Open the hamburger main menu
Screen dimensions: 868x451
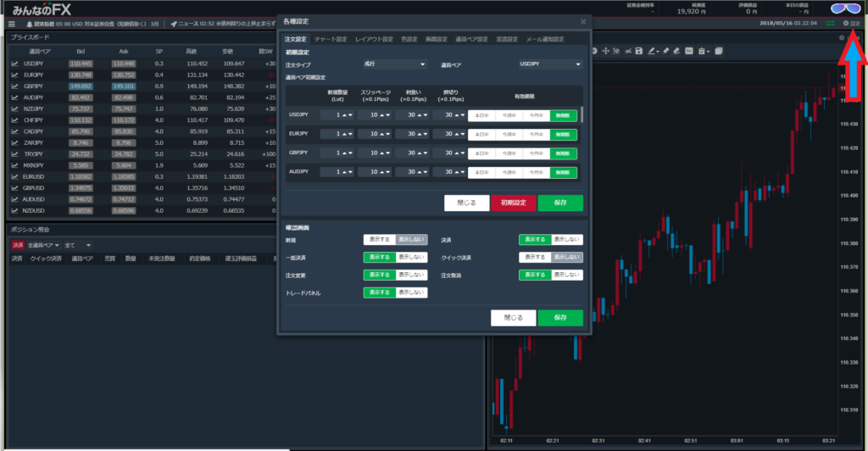12,24
